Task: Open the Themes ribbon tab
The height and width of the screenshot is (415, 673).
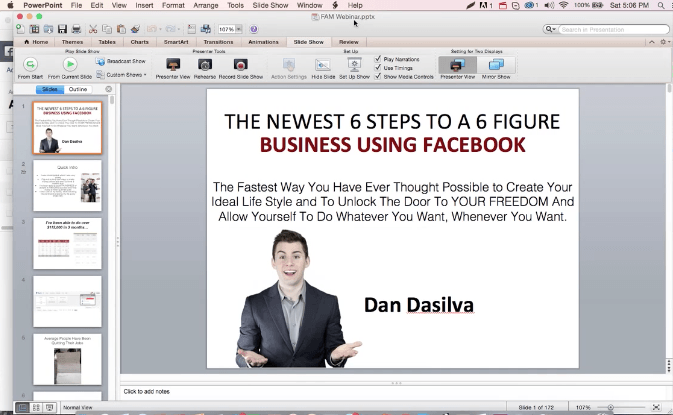Action: coord(72,42)
